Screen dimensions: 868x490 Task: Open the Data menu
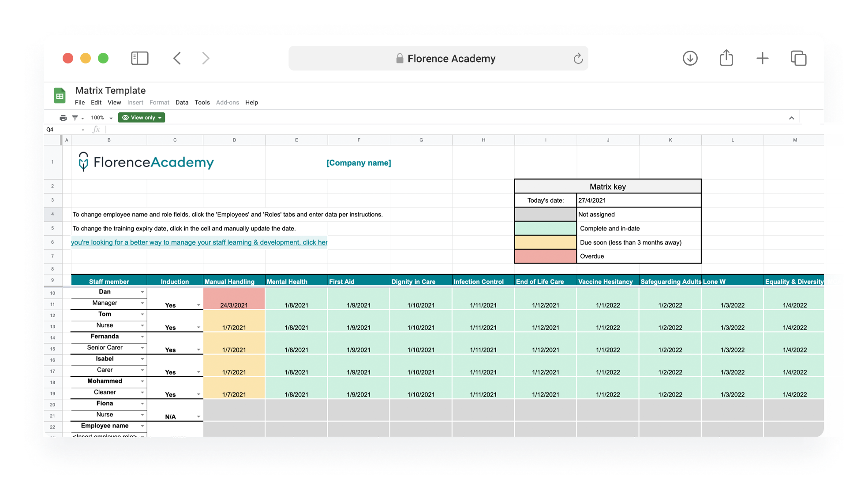182,102
